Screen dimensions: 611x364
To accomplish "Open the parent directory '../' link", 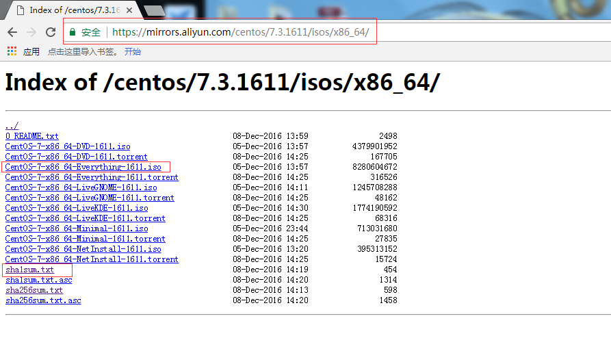I will point(12,125).
